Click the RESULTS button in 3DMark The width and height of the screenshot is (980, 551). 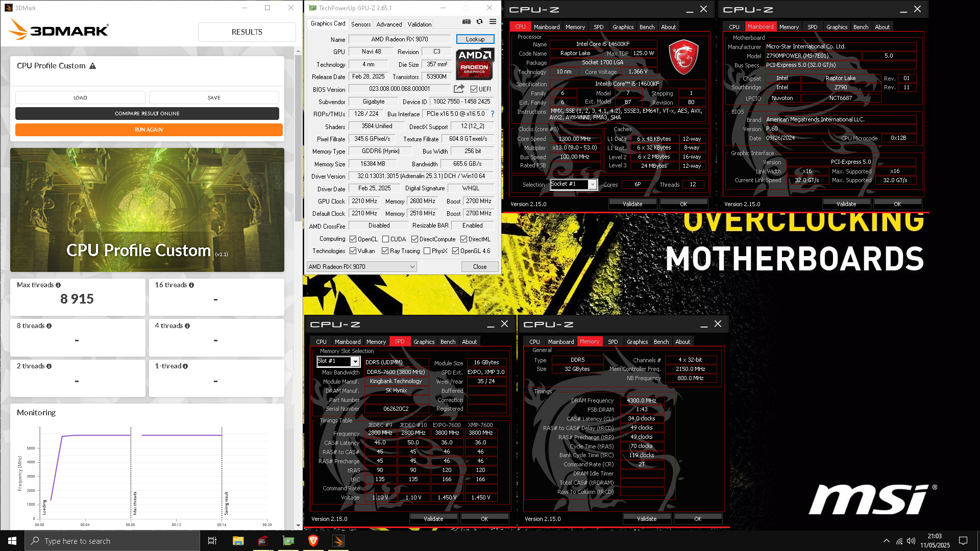[247, 32]
